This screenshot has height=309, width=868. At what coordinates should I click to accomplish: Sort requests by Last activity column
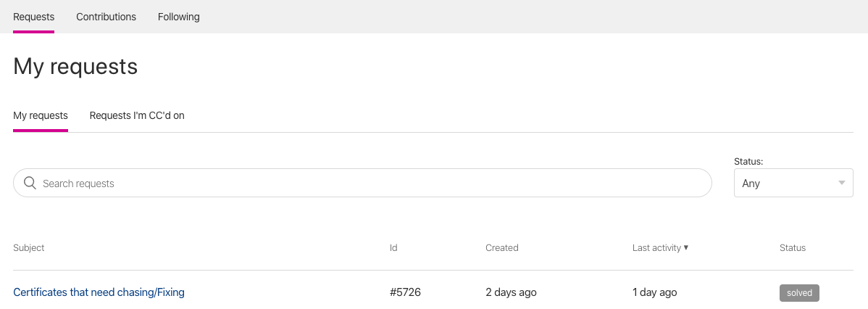[656, 248]
